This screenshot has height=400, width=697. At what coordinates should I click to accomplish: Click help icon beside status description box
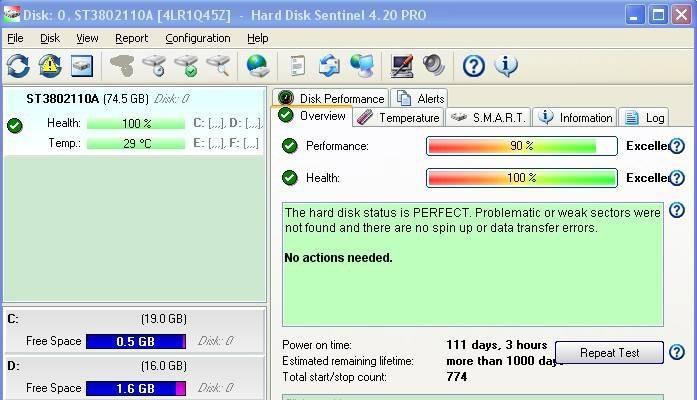click(x=677, y=210)
